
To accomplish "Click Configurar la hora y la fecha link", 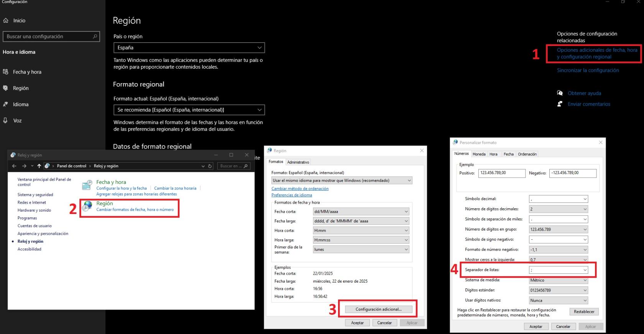I will click(122, 188).
